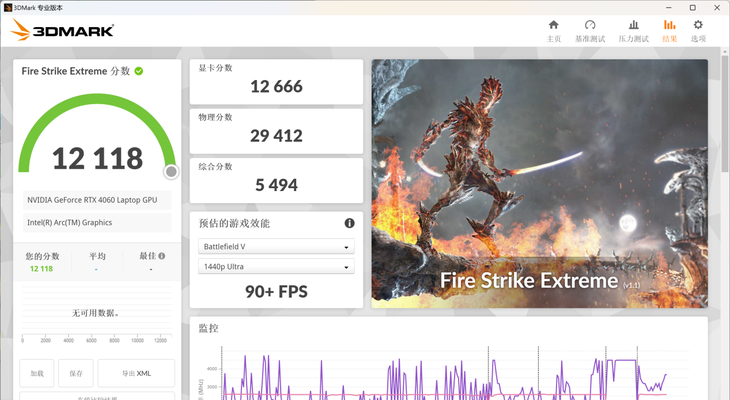Click the 3DMark logo
The width and height of the screenshot is (730, 400).
tap(62, 30)
